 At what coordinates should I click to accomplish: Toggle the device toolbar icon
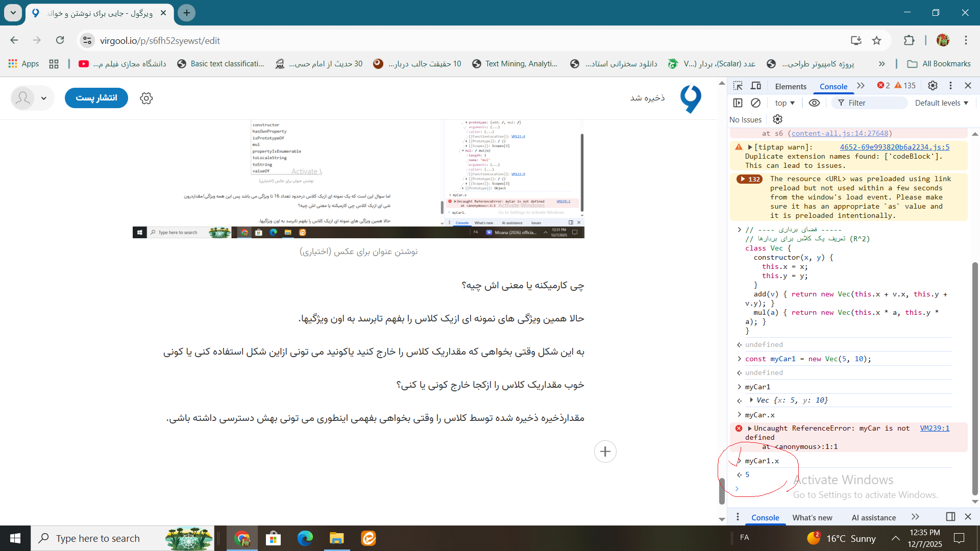pyautogui.click(x=756, y=86)
